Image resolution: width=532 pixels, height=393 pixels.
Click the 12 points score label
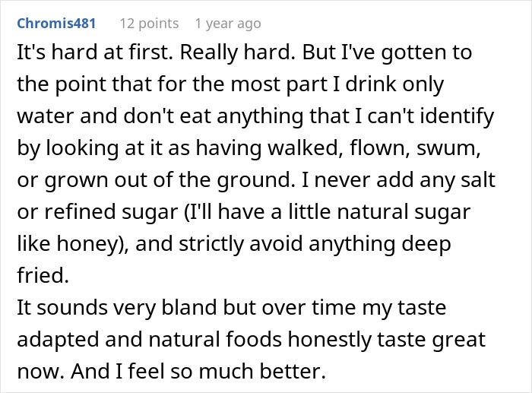point(149,24)
